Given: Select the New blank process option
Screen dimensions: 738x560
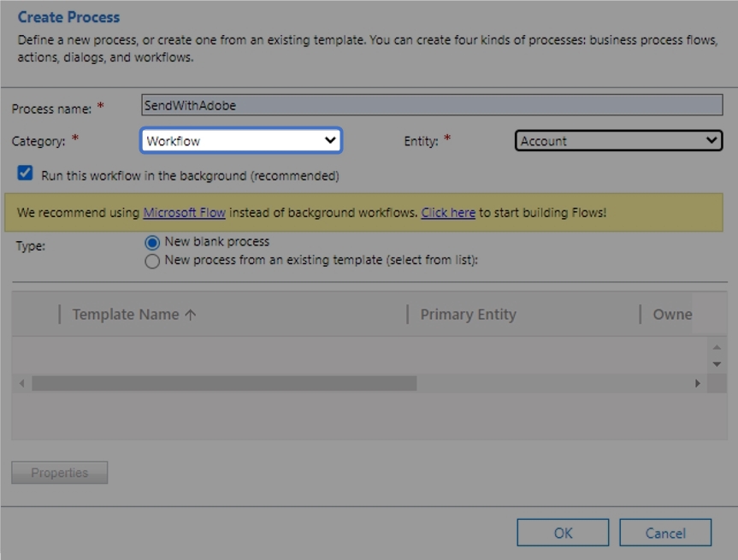Looking at the screenshot, I should point(152,242).
